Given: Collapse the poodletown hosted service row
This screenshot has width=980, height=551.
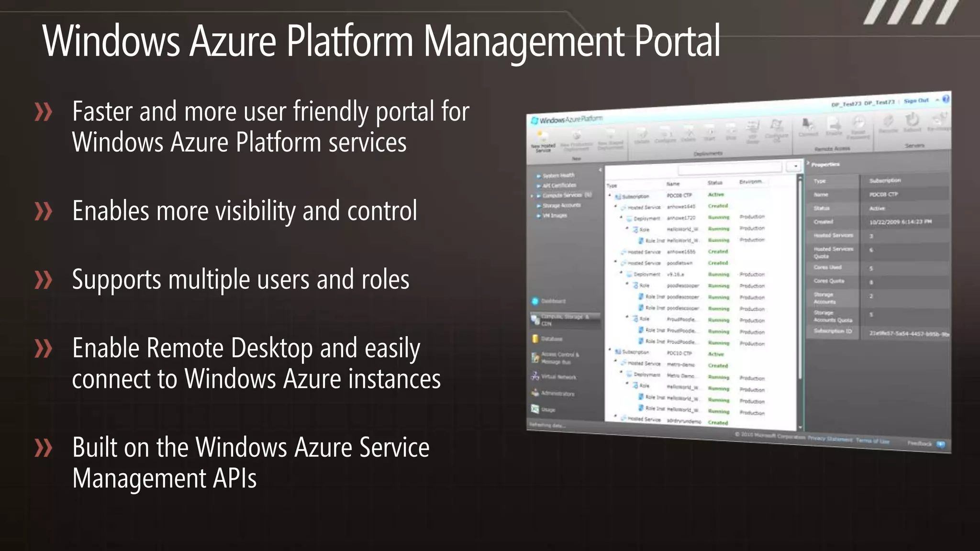Looking at the screenshot, I should [616, 262].
